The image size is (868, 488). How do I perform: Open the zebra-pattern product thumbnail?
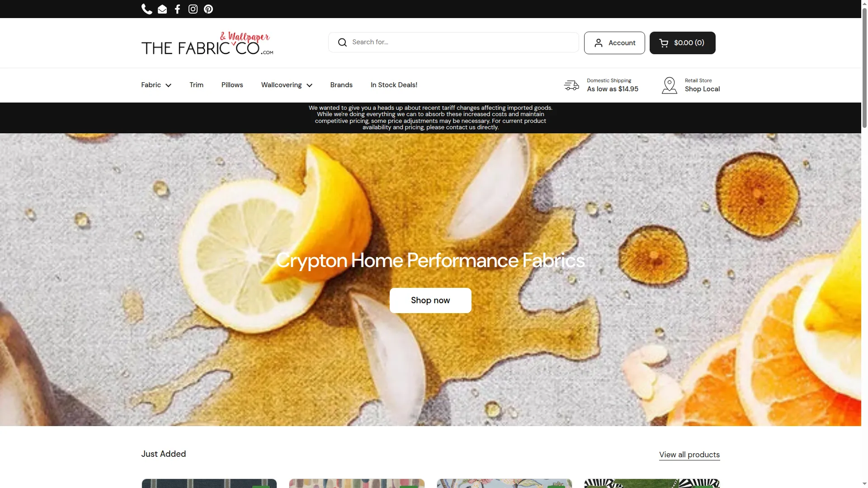(652, 483)
